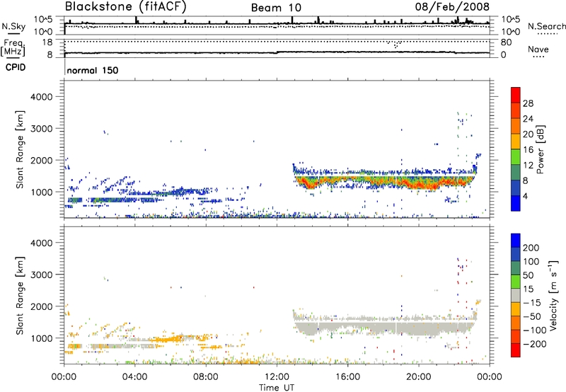Screen dimensions: 566x392
Task: Click the 12:00 time axis tick label
Action: click(x=277, y=377)
